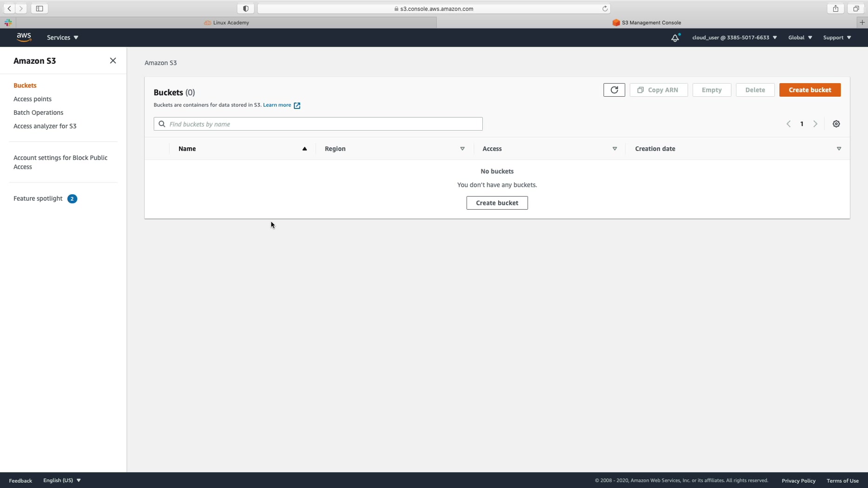Open Access analyzer for S3
868x488 pixels.
pyautogui.click(x=45, y=126)
